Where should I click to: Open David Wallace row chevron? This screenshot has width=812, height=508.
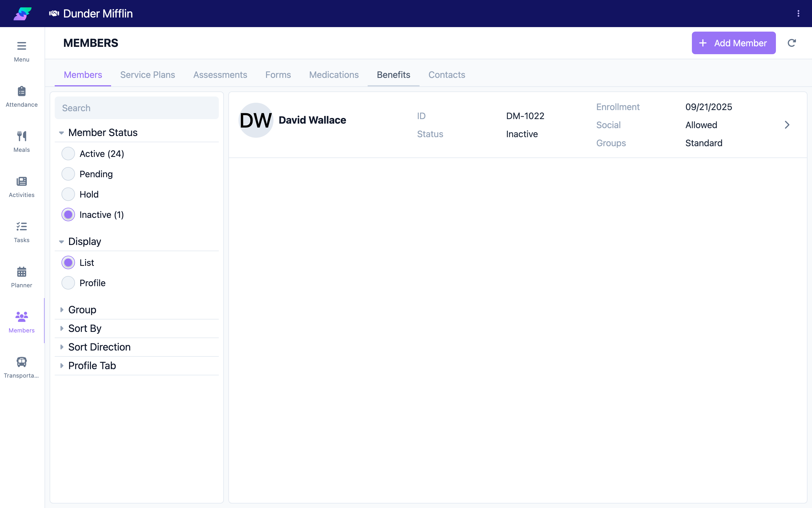pyautogui.click(x=787, y=125)
